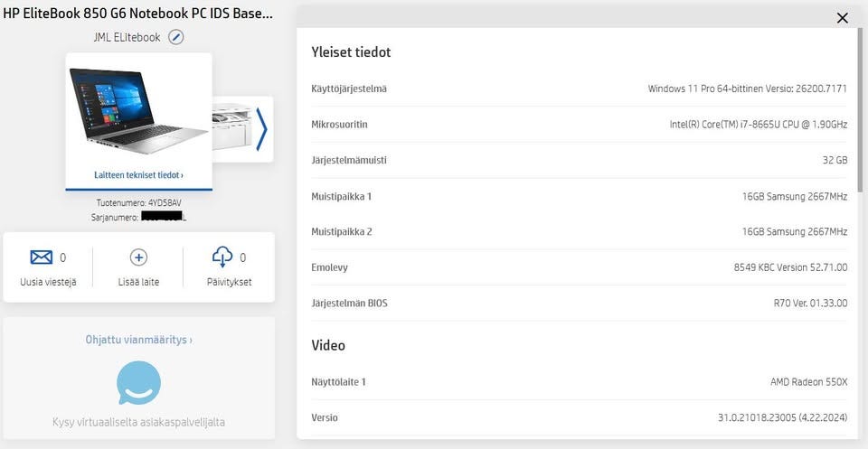Click the "Lisää laite" label
The height and width of the screenshot is (449, 868).
(x=138, y=282)
